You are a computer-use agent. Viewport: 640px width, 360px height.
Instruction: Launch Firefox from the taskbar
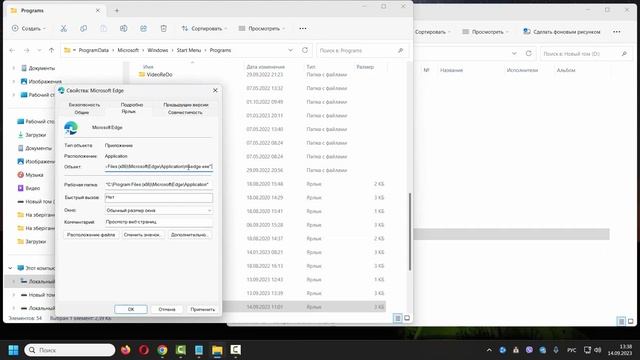coord(125,350)
